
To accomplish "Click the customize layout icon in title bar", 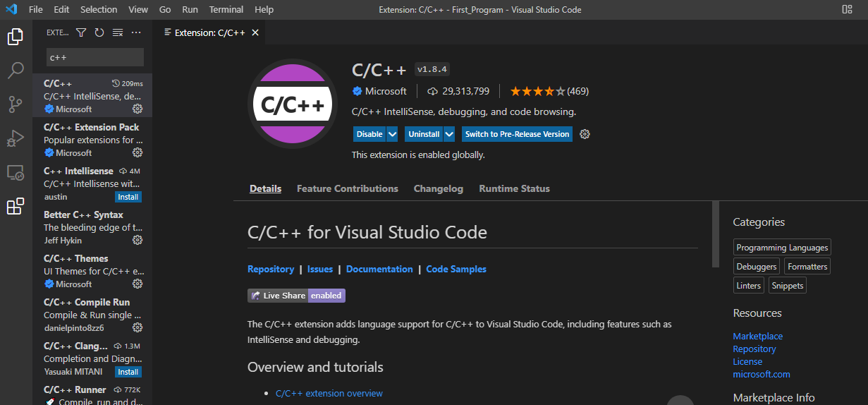I will point(847,9).
